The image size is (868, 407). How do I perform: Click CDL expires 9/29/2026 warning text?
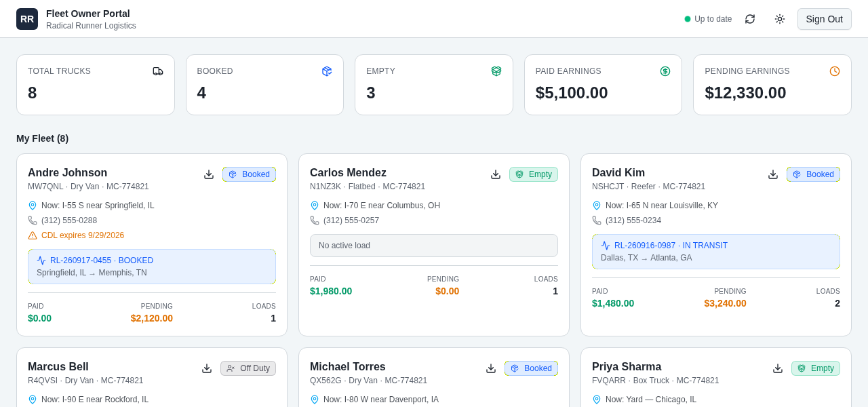point(83,235)
